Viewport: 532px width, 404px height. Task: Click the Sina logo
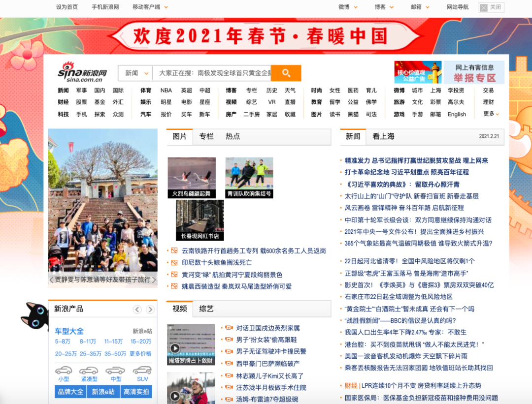[82, 72]
